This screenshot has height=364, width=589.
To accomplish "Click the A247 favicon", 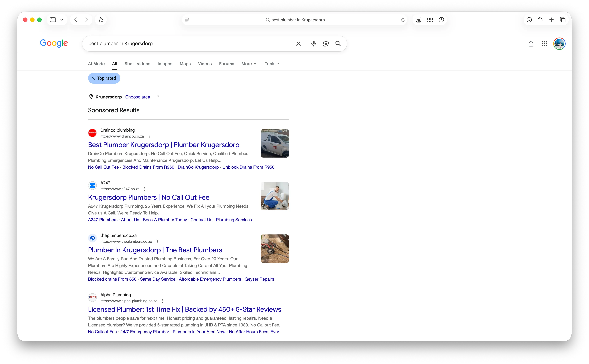I will pyautogui.click(x=92, y=186).
